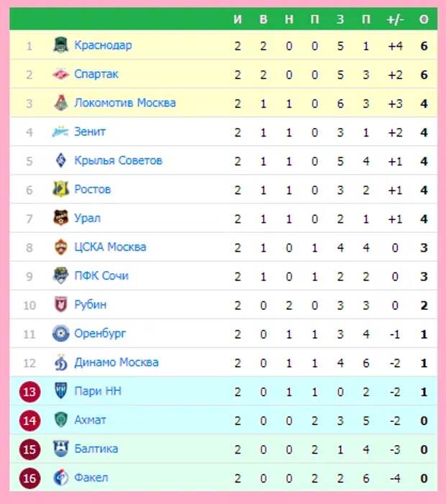446x504 pixels.
Task: Open the Пари НН team link
Action: [98, 391]
